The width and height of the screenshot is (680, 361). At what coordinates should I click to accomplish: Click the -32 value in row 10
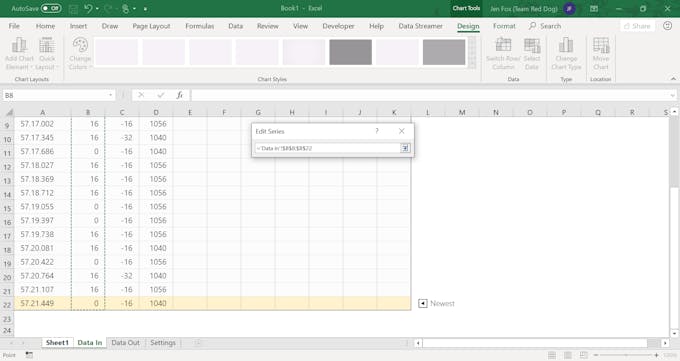pyautogui.click(x=126, y=138)
